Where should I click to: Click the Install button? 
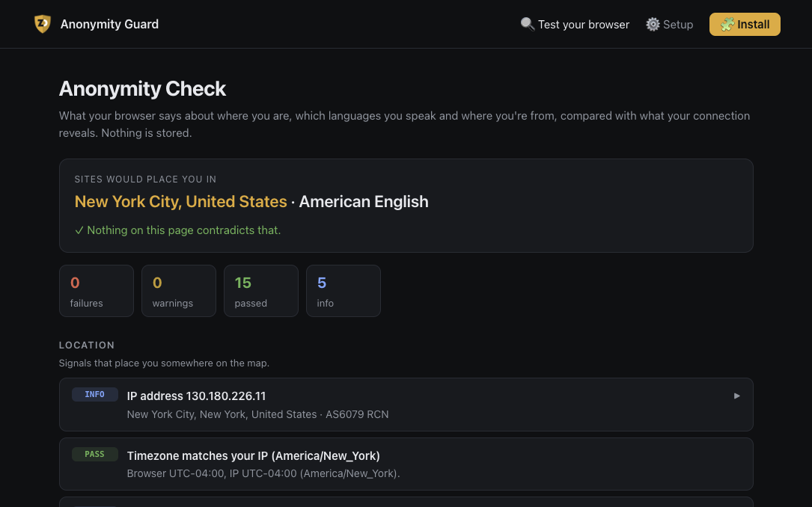[745, 25]
